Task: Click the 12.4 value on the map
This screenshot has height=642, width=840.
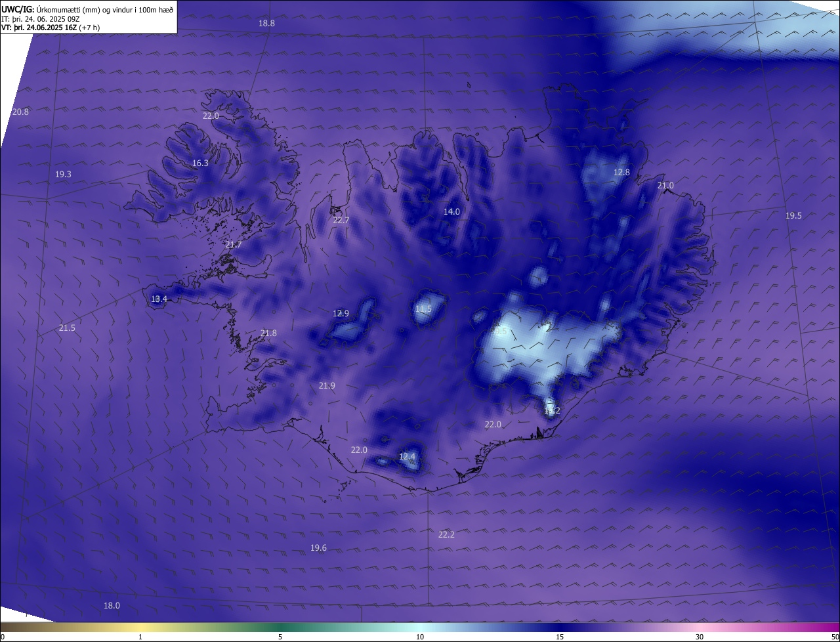Action: tap(408, 457)
